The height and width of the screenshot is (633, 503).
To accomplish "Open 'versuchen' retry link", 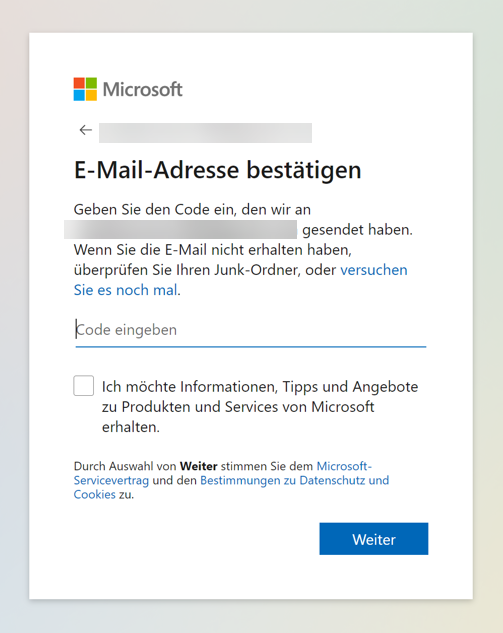I will (374, 270).
